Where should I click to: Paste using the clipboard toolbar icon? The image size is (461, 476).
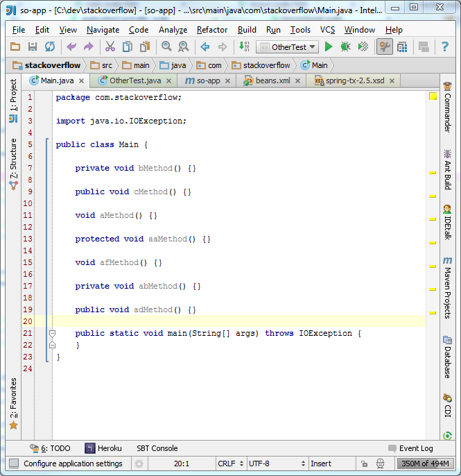coord(145,46)
